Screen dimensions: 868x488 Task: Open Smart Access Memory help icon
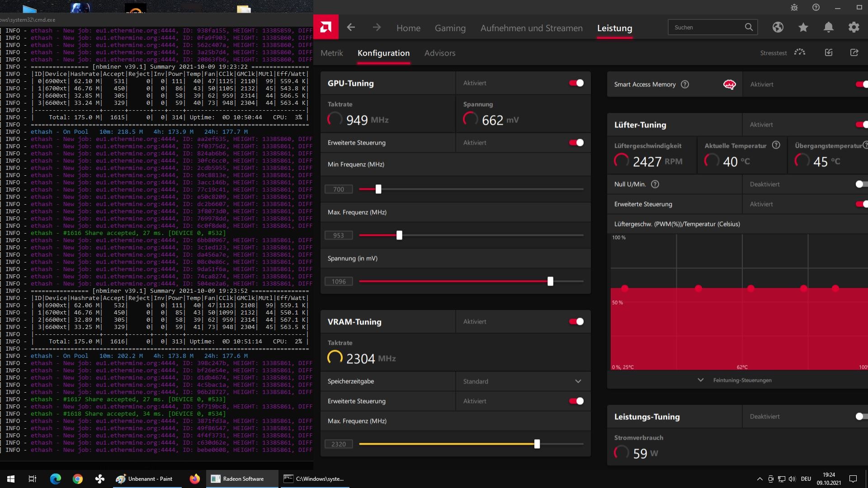[x=685, y=84]
